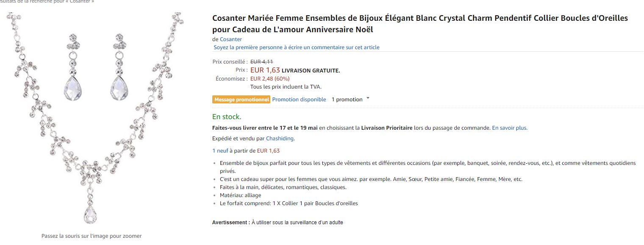Click the write first review link
This screenshot has width=644, height=245.
pos(297,47)
